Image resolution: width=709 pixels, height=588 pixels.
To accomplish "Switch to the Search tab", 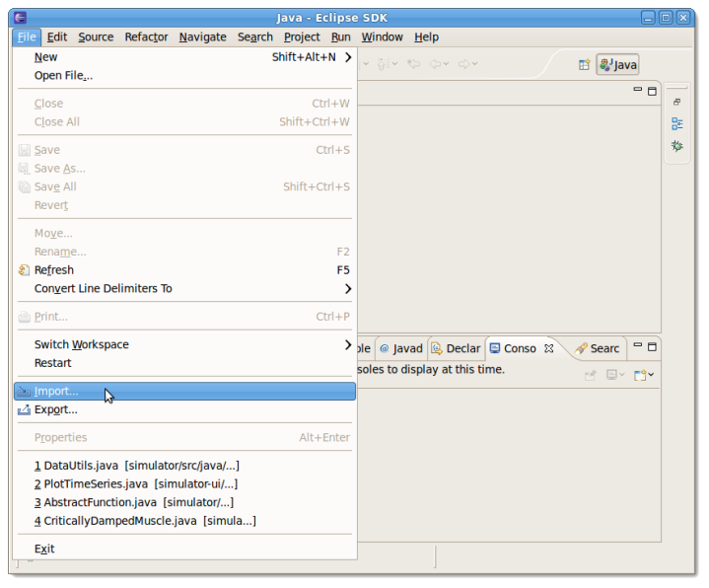I will [597, 348].
